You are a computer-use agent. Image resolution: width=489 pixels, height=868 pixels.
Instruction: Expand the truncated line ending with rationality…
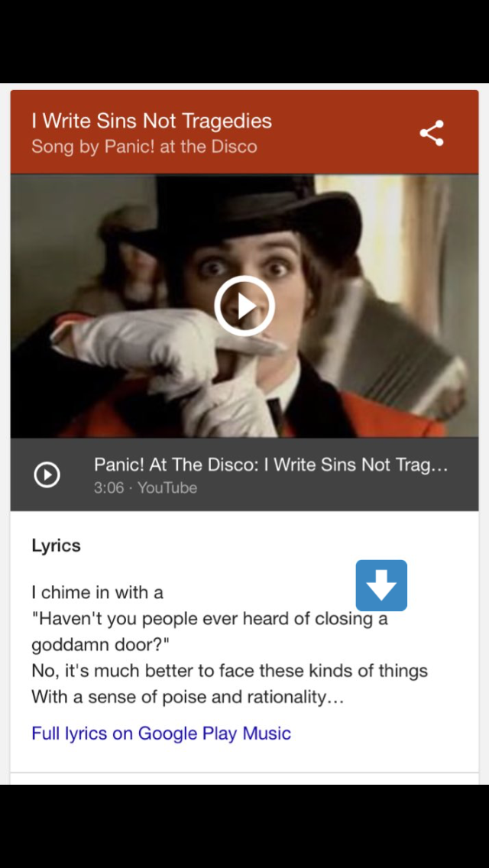[188, 697]
